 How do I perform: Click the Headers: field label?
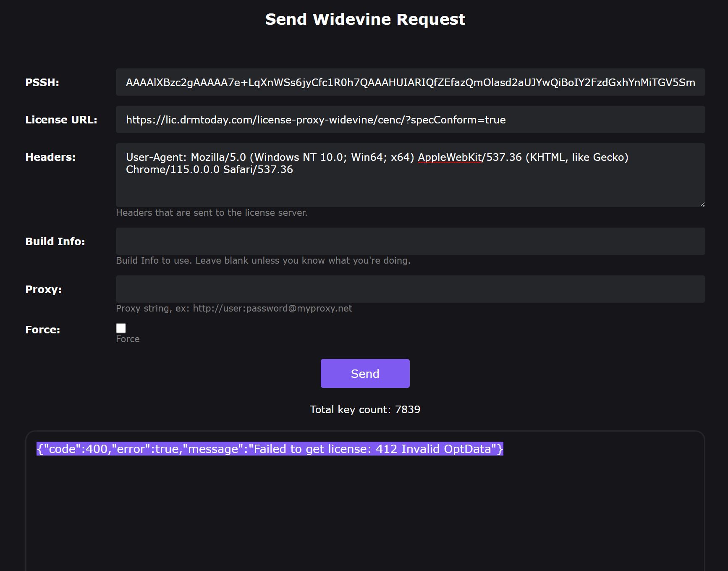point(50,157)
